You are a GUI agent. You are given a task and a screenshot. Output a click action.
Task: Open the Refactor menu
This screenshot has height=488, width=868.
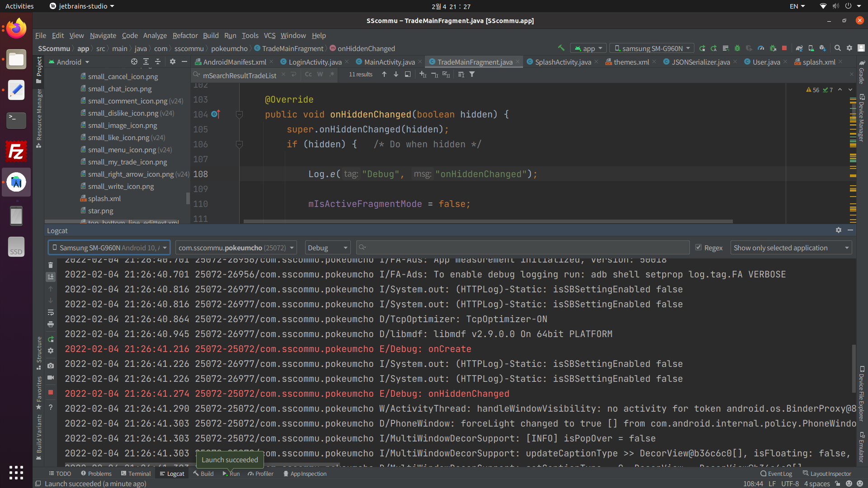[x=185, y=35]
